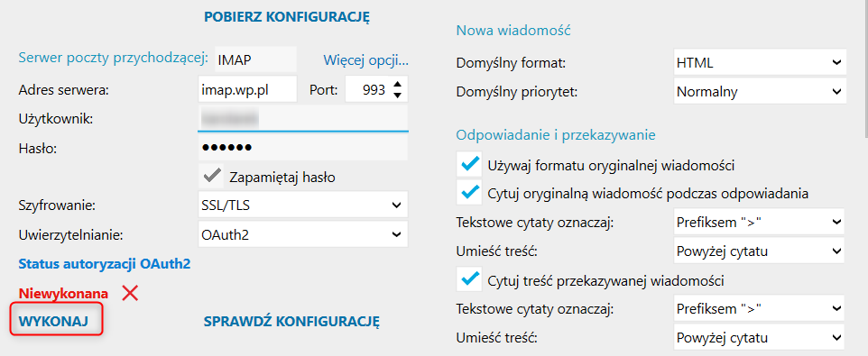Increase the port number with up arrow
868x356 pixels.
click(x=397, y=85)
